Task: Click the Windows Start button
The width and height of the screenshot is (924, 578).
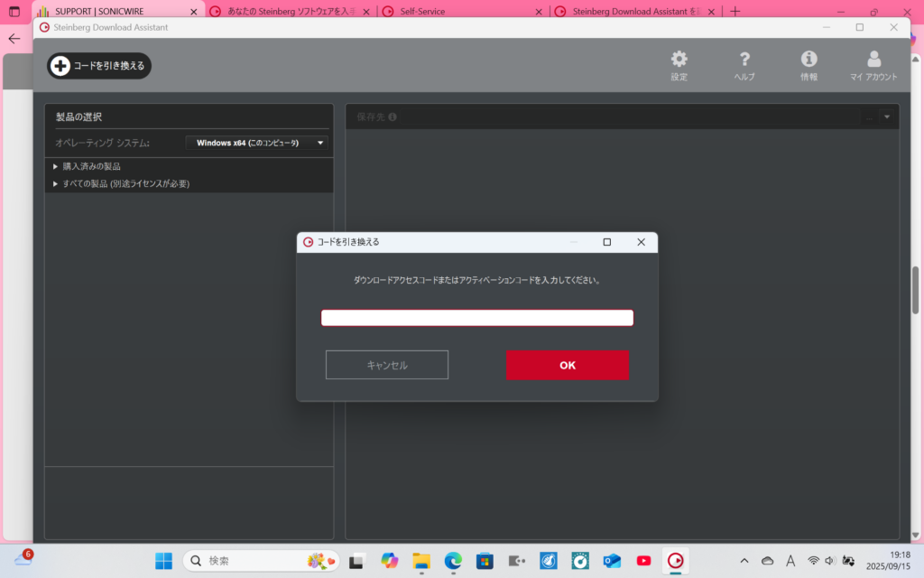Action: pos(163,561)
